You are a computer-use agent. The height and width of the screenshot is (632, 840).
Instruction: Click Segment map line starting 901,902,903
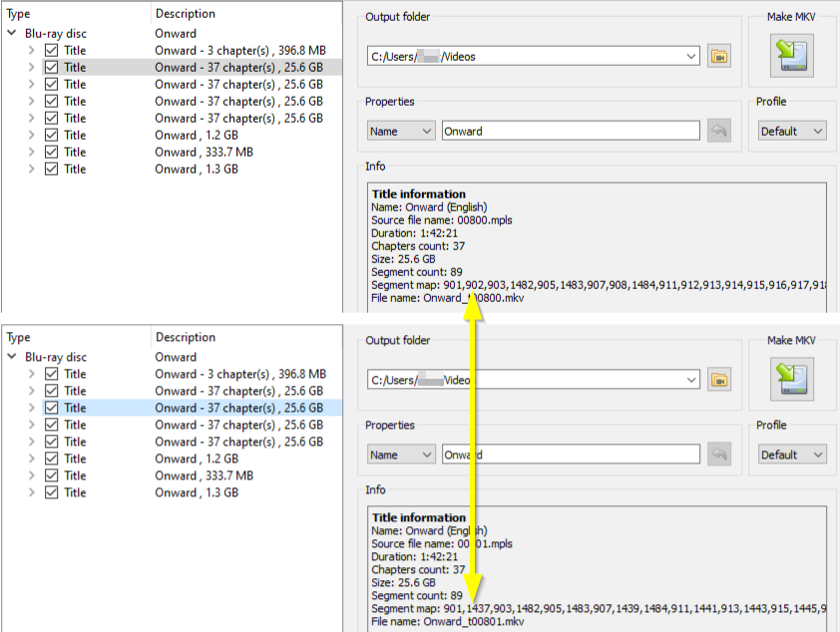[598, 285]
